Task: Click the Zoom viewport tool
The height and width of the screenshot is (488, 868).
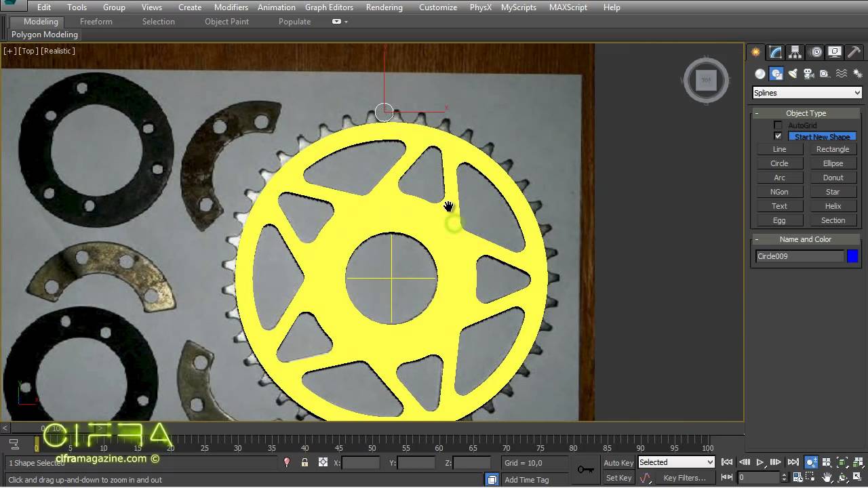Action: pyautogui.click(x=811, y=462)
